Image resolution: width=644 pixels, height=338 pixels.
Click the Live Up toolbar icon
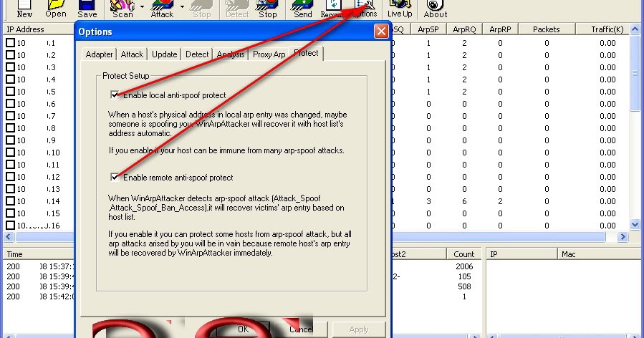(x=400, y=9)
